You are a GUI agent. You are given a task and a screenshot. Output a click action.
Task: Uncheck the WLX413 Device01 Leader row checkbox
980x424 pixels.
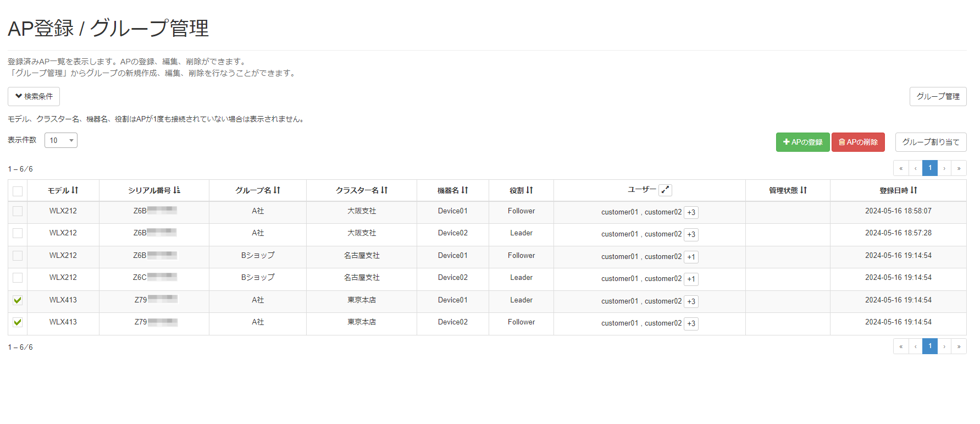click(18, 300)
